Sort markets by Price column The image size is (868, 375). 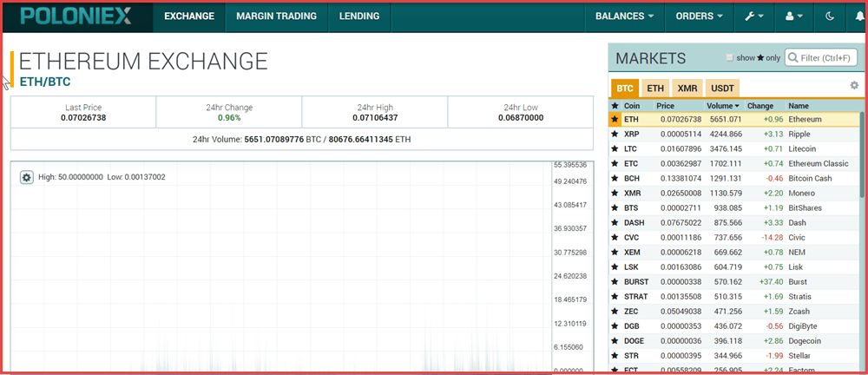pos(666,105)
